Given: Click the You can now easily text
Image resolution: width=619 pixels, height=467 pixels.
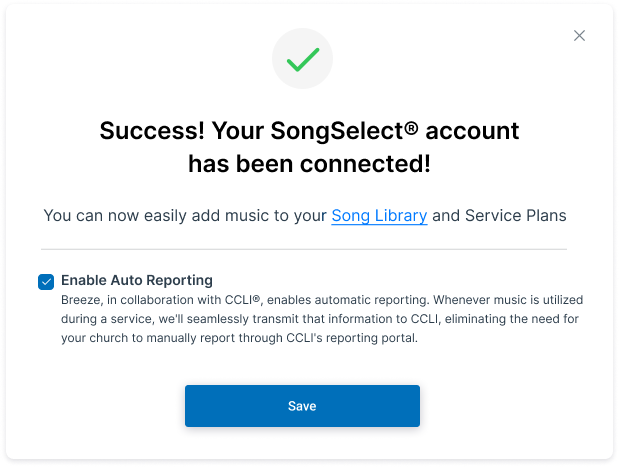Looking at the screenshot, I should click(113, 216).
